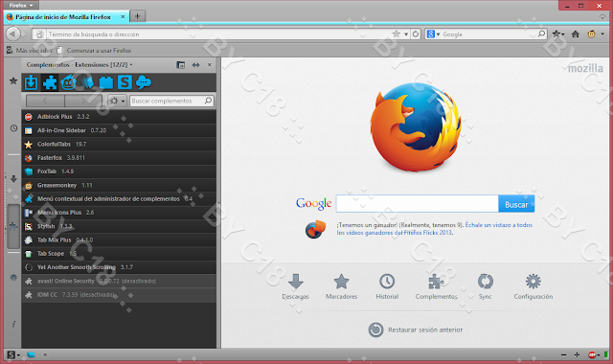613x364 pixels.
Task: Select the disabled IDM CC row
Action: [x=119, y=294]
